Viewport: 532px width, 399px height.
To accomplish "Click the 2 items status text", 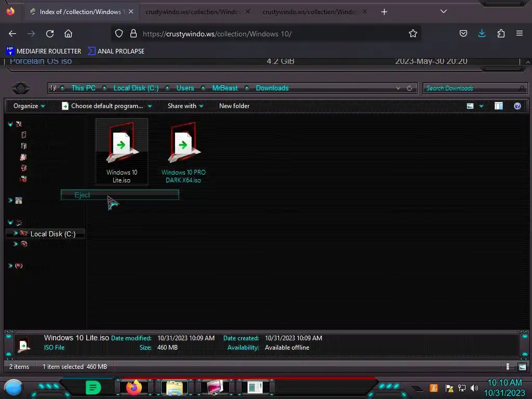I will coord(19,367).
